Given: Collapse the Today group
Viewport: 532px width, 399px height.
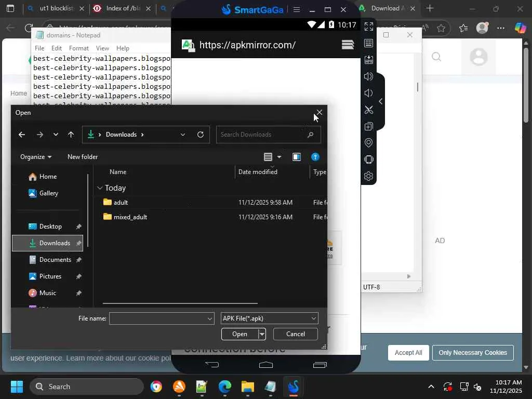Looking at the screenshot, I should (100, 188).
